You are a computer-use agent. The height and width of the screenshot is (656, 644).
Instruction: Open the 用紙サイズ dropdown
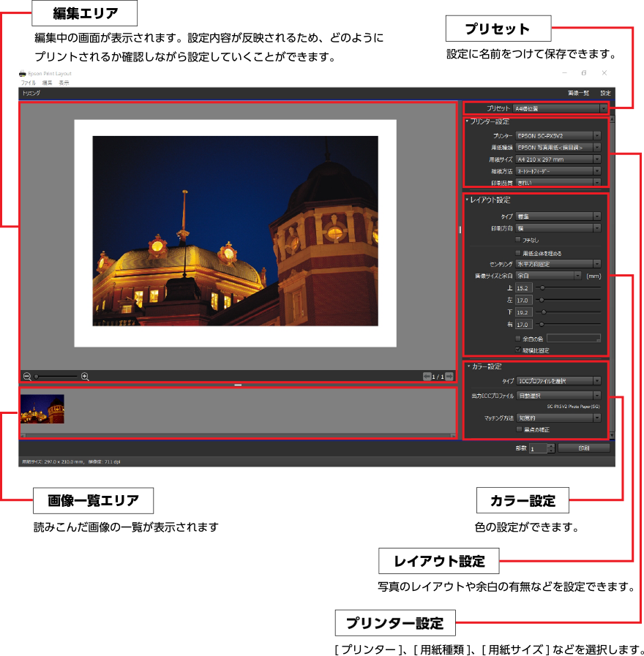click(558, 159)
